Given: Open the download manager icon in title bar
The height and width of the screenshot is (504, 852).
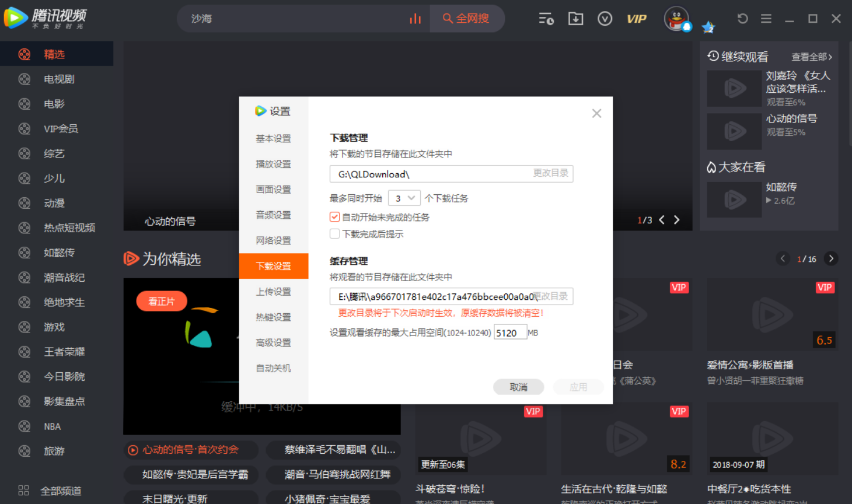Looking at the screenshot, I should [x=575, y=19].
